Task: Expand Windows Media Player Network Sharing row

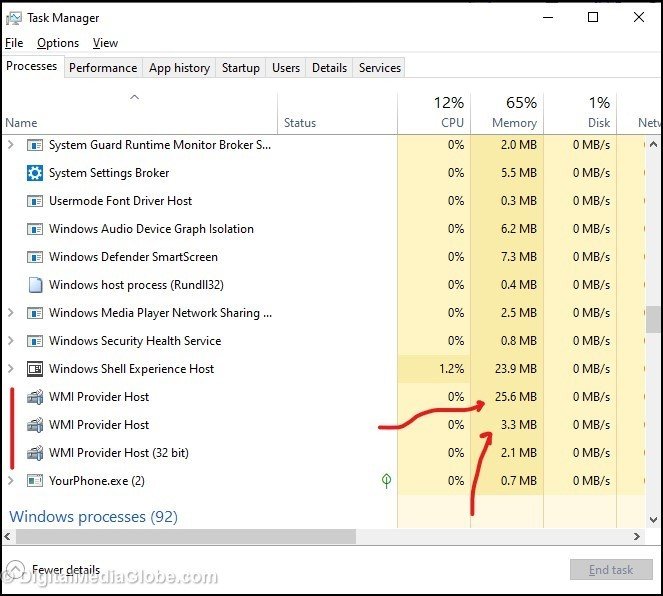Action: click(x=11, y=313)
